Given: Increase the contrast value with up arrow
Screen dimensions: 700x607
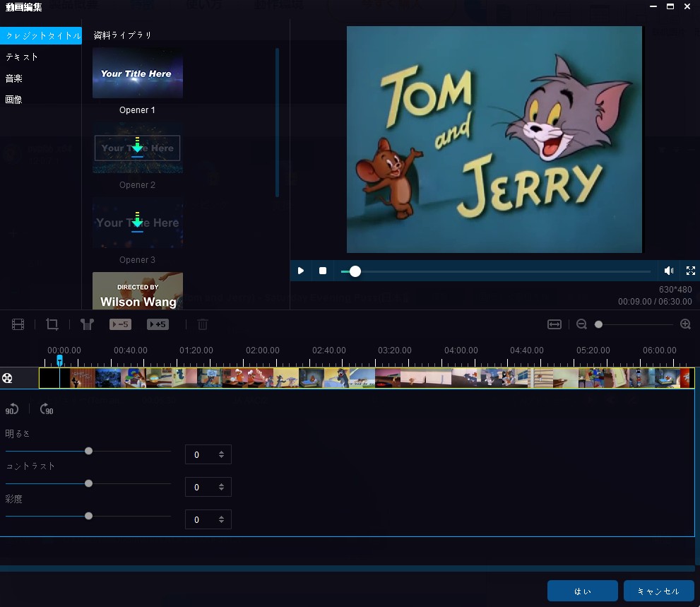Looking at the screenshot, I should (221, 485).
